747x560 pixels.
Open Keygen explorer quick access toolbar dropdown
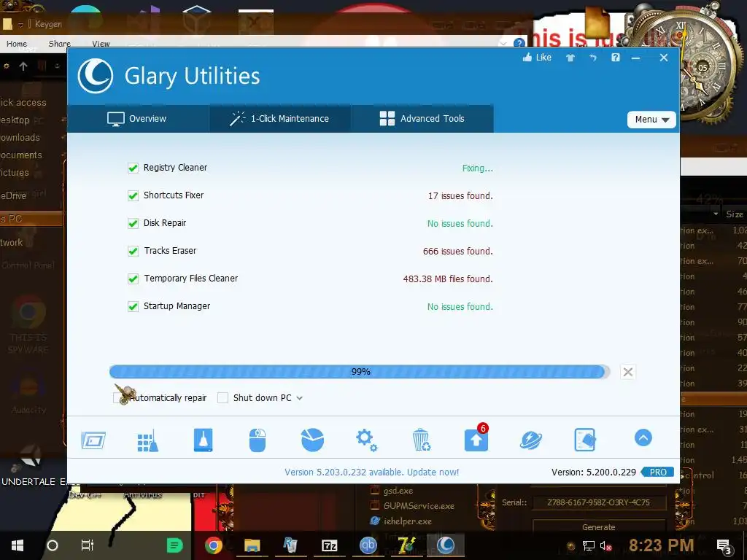click(21, 24)
